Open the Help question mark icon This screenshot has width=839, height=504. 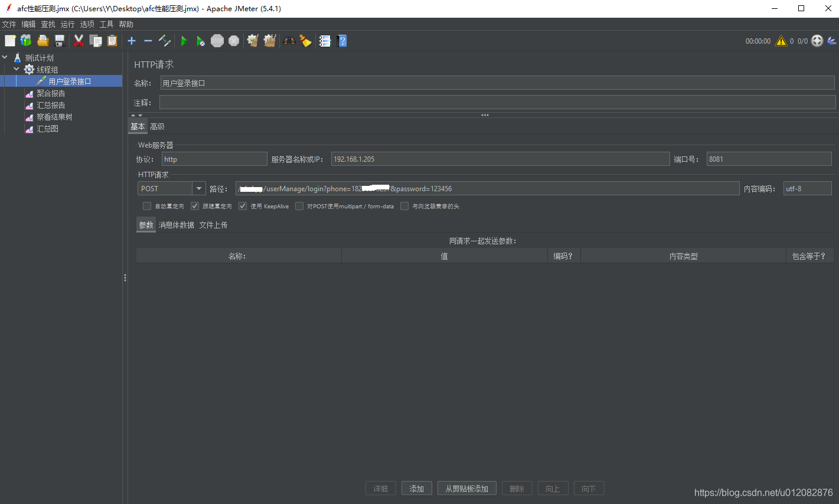342,41
